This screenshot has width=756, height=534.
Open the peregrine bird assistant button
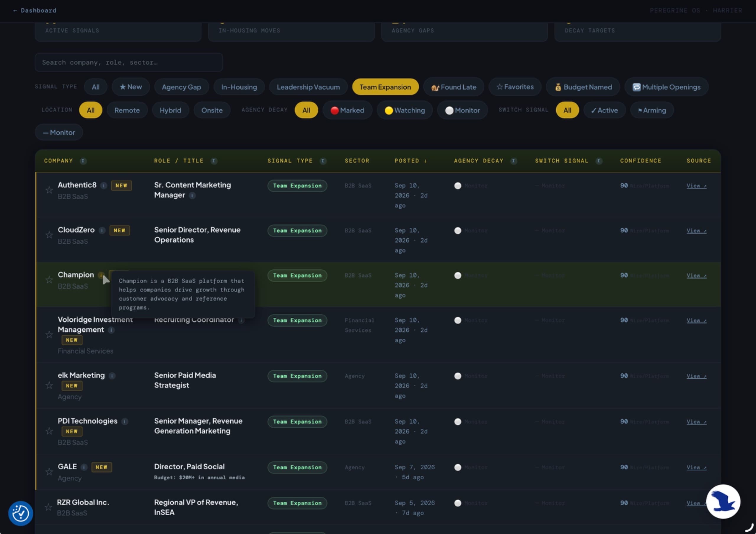724,502
